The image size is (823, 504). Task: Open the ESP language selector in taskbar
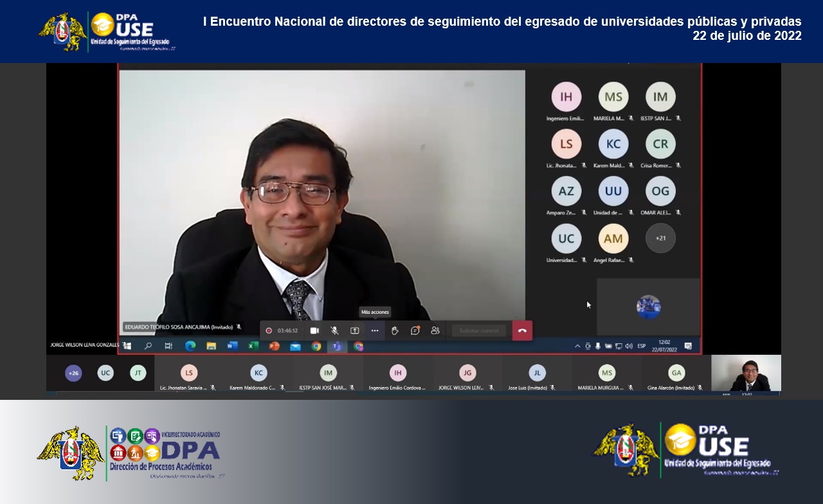(x=641, y=346)
